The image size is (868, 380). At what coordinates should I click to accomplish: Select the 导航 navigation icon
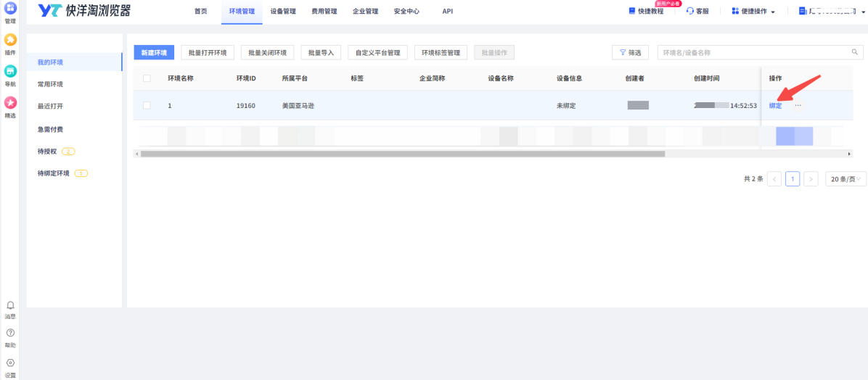(10, 71)
